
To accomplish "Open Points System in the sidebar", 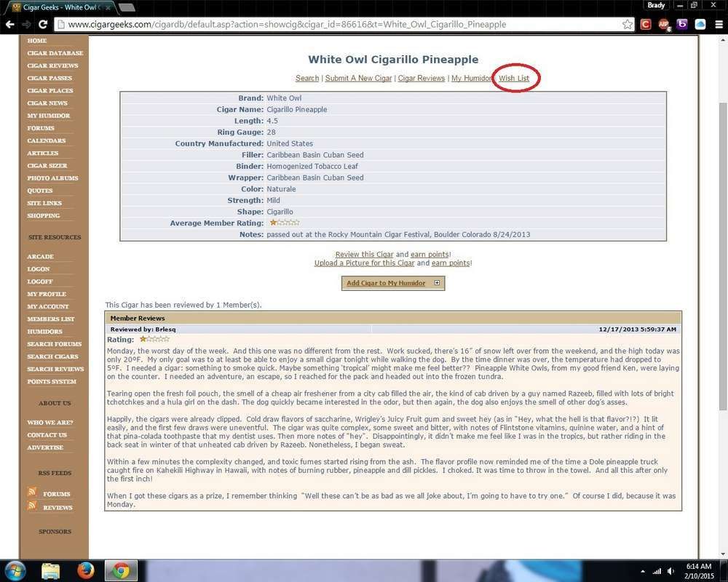I will pos(52,382).
